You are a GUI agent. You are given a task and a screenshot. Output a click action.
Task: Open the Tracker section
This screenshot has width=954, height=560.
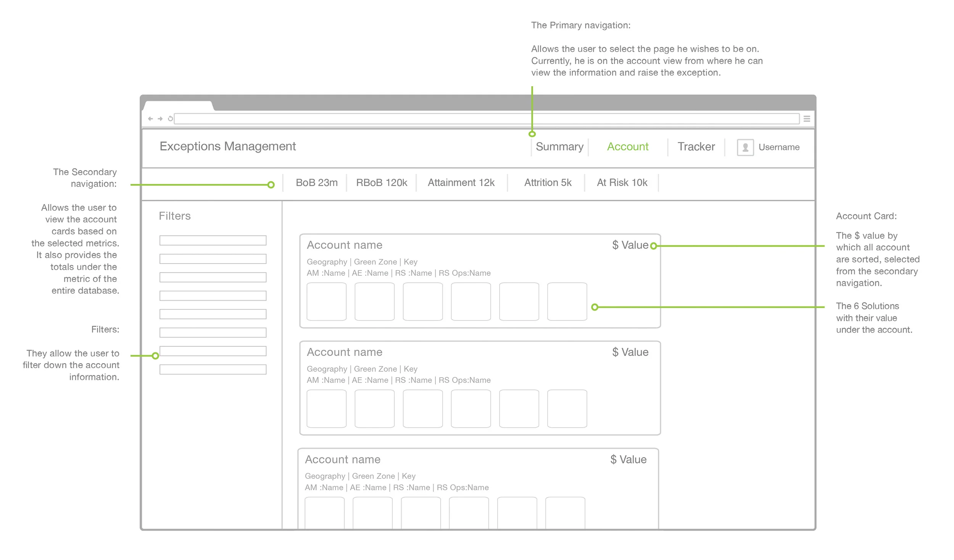[695, 146]
